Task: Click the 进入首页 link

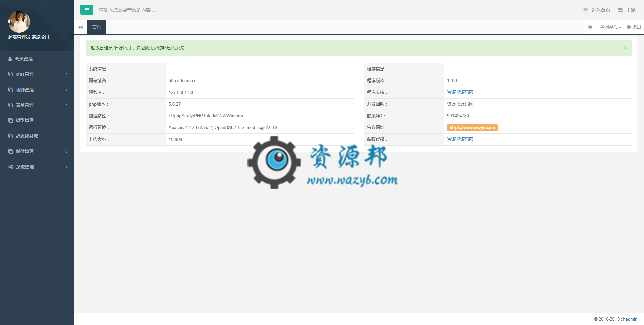Action: [601, 10]
